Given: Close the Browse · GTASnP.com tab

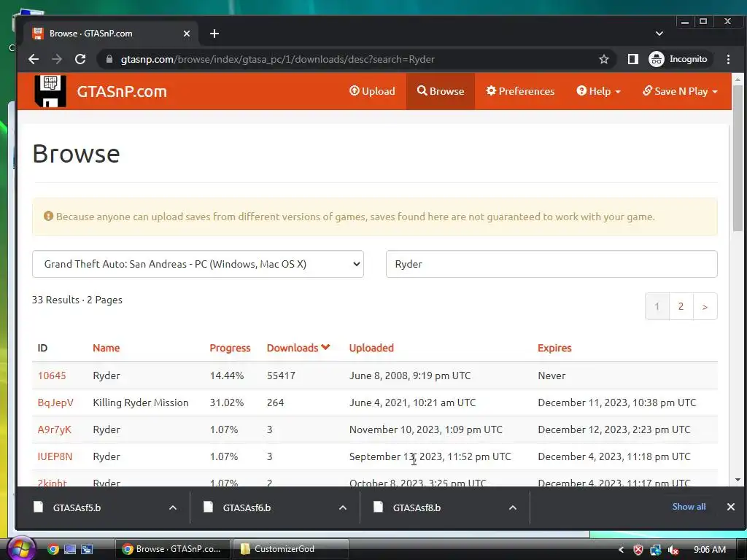Looking at the screenshot, I should coord(186,34).
